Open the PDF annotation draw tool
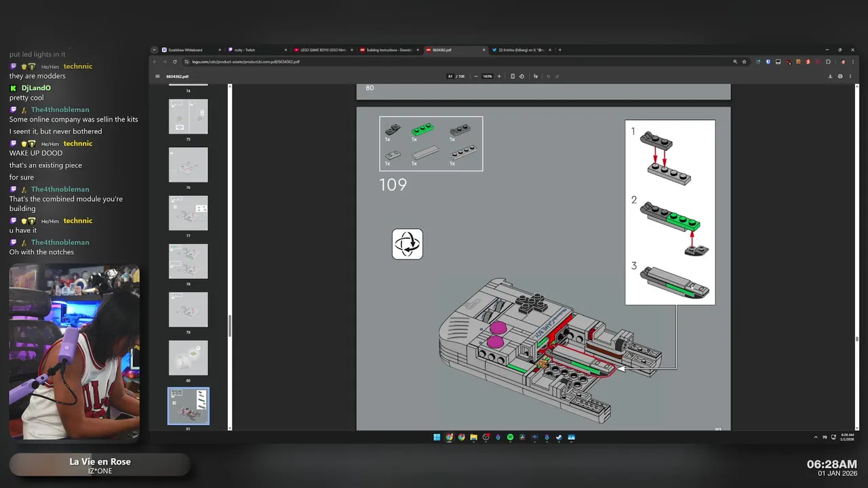This screenshot has height=488, width=868. 536,77
